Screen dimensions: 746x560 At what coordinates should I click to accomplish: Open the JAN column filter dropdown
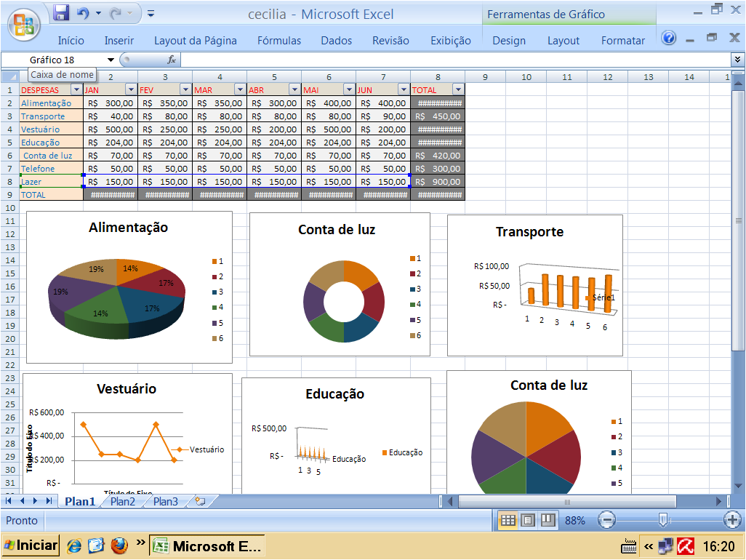129,89
